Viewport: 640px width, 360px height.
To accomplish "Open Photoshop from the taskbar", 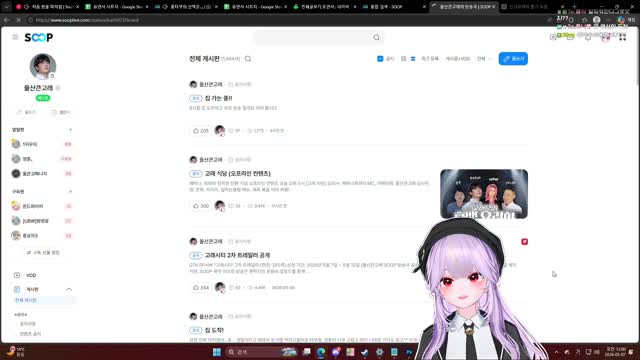I will (x=409, y=352).
